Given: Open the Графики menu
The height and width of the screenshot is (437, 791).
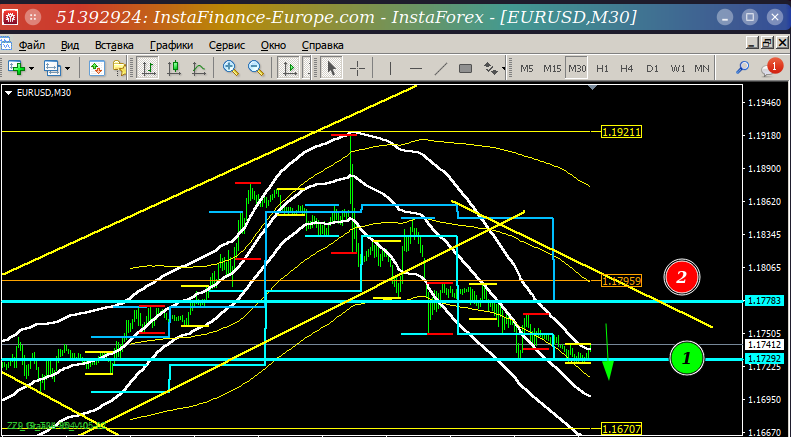Looking at the screenshot, I should (x=172, y=45).
